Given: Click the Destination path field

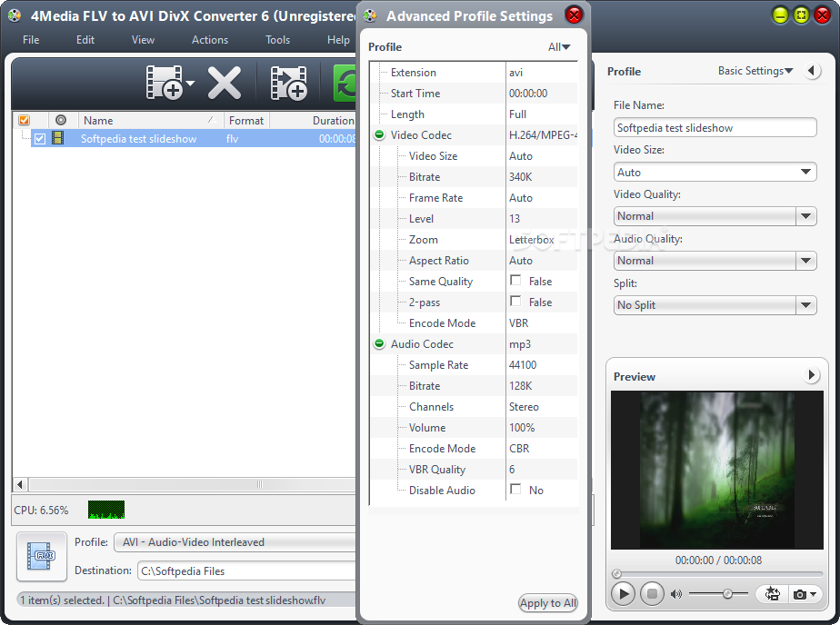Looking at the screenshot, I should click(x=247, y=571).
